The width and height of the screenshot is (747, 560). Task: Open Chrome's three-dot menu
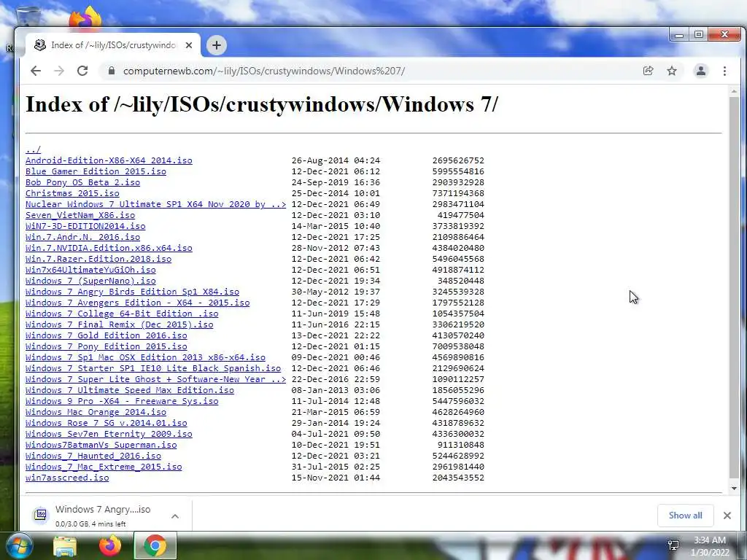[724, 71]
